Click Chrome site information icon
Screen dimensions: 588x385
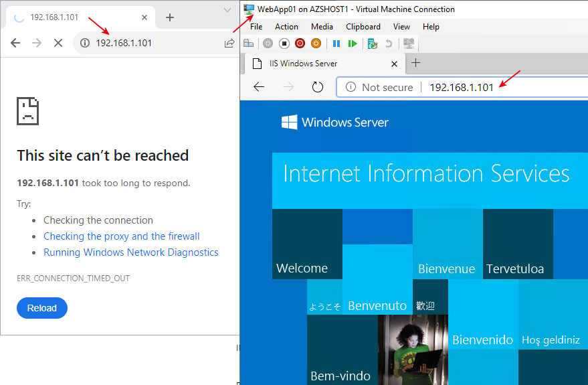[x=85, y=43]
